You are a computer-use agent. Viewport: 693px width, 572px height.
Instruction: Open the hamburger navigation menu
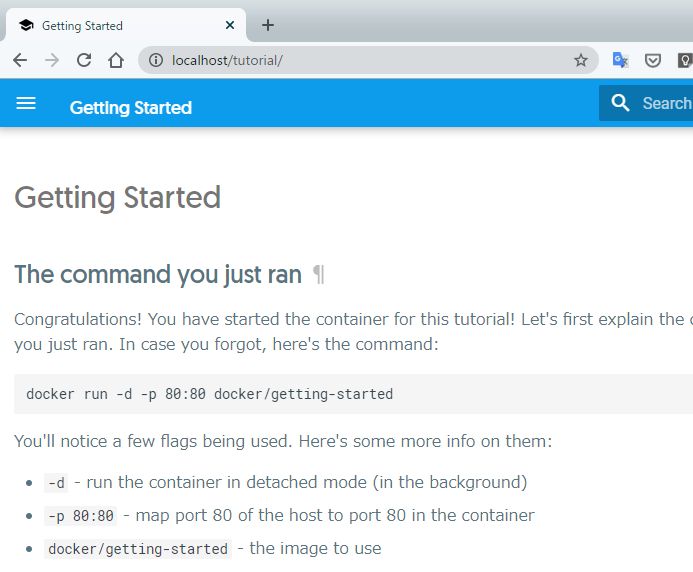[x=26, y=103]
